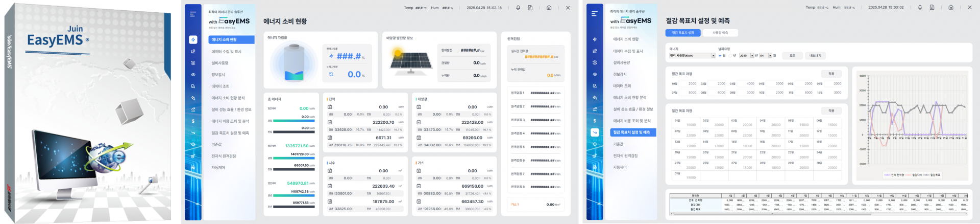Click calendar icon beside 222200.70 in 전력 card
Viewport: 980px width, 224px height.
point(330,122)
